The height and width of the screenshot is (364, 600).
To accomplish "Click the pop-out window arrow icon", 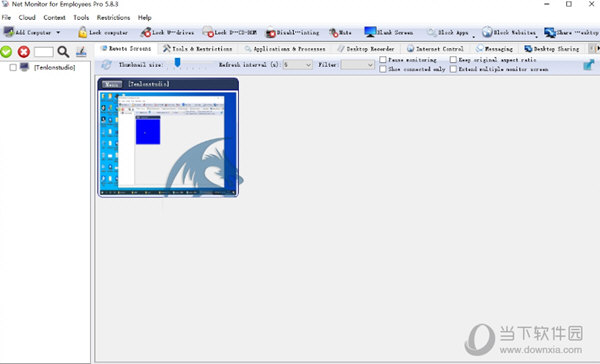I will (x=589, y=65).
